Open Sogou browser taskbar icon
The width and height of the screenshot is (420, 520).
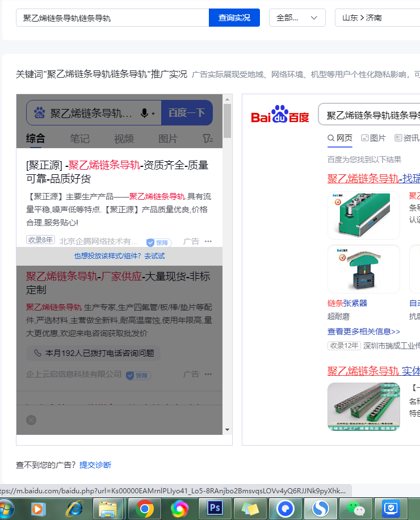321,509
